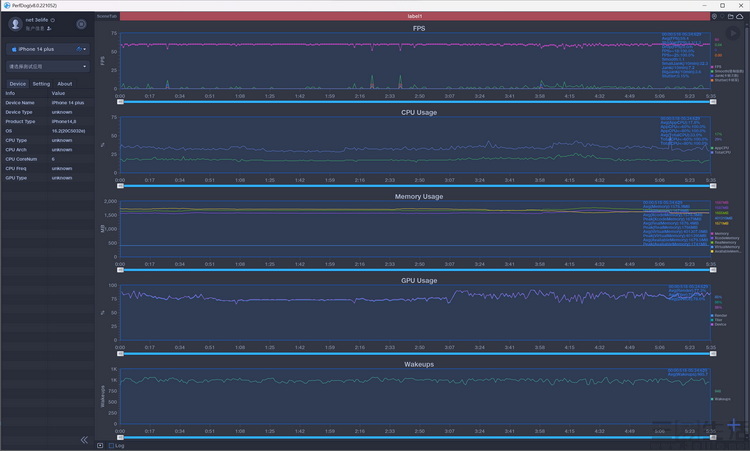Collapse the left sidebar with double chevron
This screenshot has width=750, height=451.
[x=84, y=440]
